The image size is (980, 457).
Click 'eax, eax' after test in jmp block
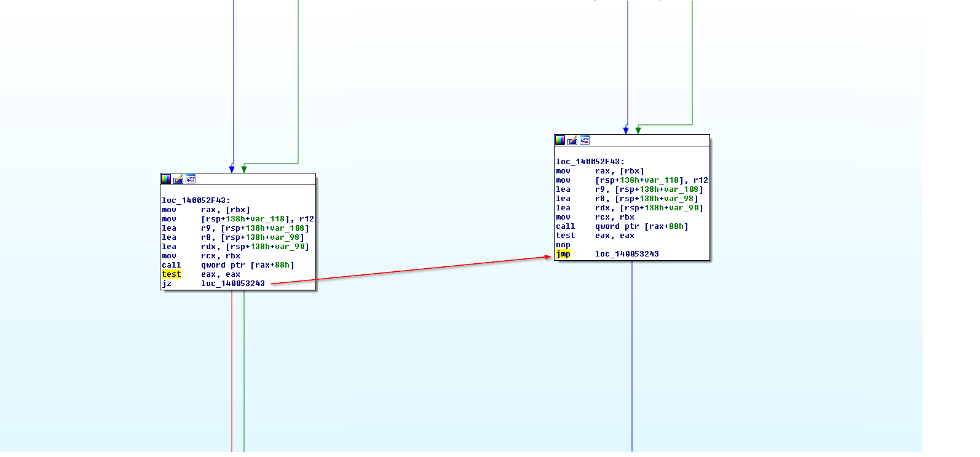pyautogui.click(x=615, y=236)
